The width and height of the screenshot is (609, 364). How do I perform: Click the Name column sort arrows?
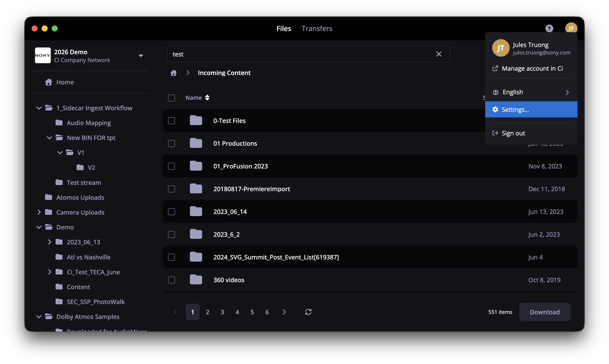(207, 98)
